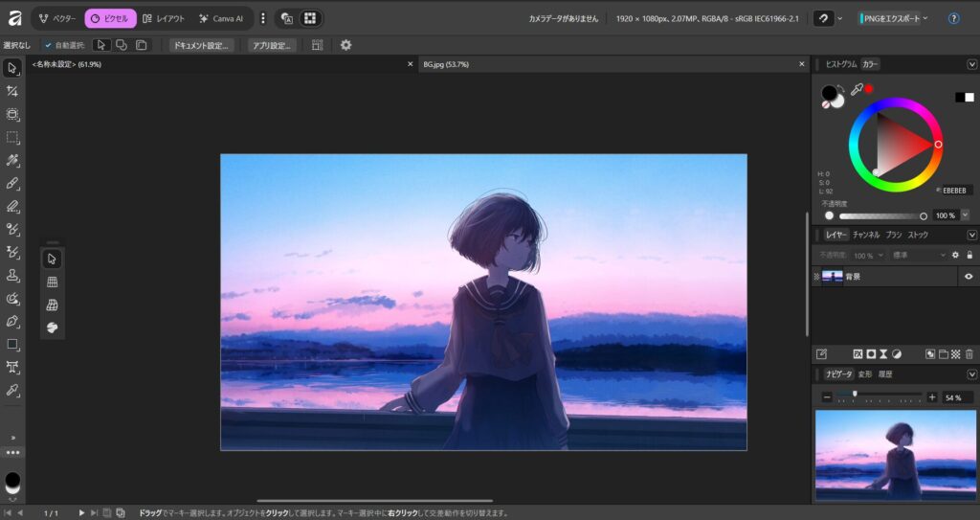Image resolution: width=980 pixels, height=520 pixels.
Task: Toggle the 自動選択 checkbox
Action: (48, 45)
